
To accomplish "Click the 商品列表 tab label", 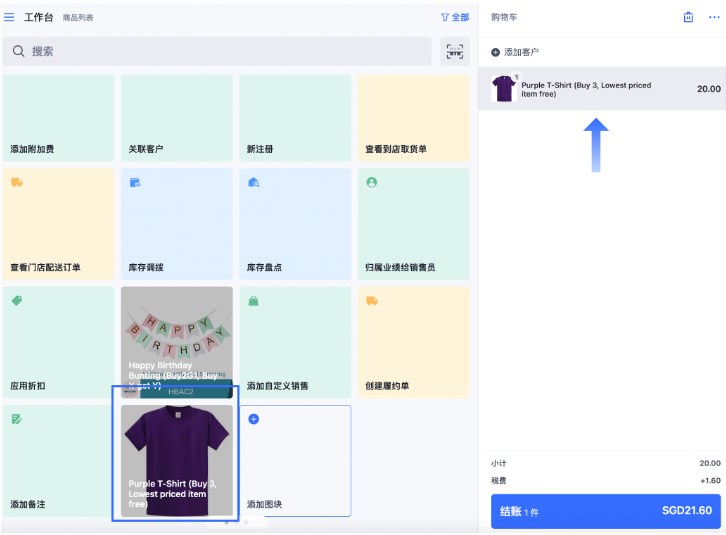I will tap(78, 18).
